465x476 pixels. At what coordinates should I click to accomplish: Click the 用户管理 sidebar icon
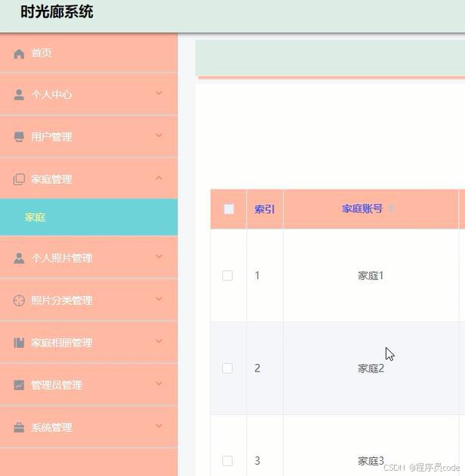[x=19, y=137]
